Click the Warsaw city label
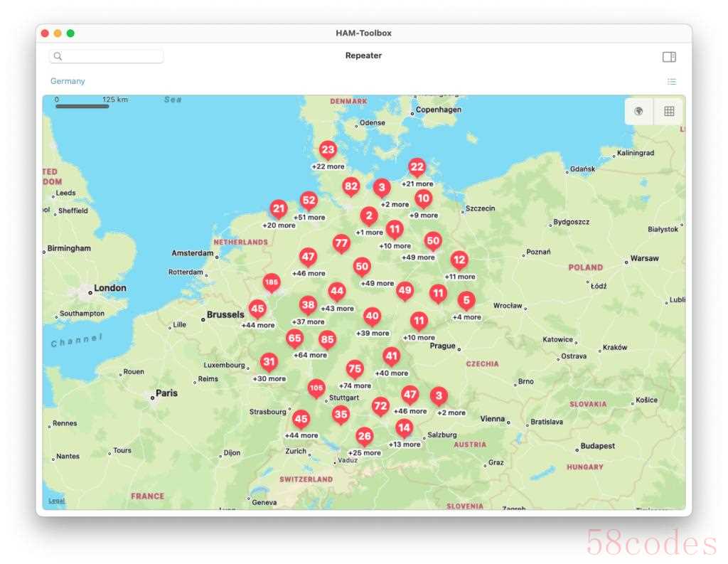The image size is (728, 564). (x=644, y=258)
